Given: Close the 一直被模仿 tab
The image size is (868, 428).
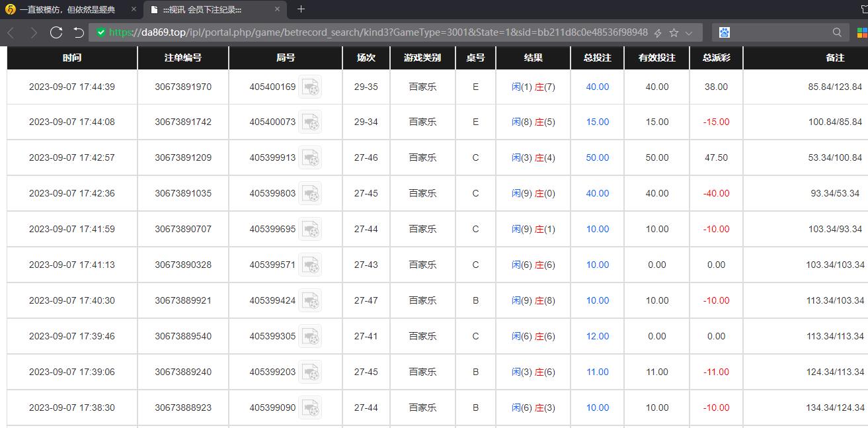Looking at the screenshot, I should [133, 10].
